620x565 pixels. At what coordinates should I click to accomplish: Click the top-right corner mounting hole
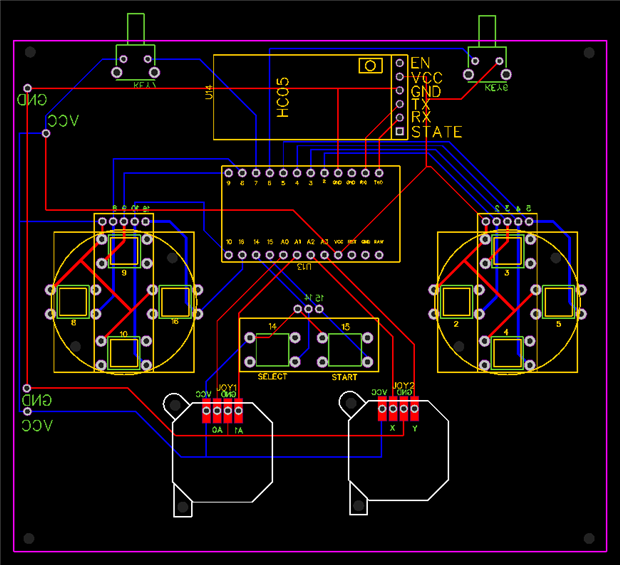pos(589,53)
